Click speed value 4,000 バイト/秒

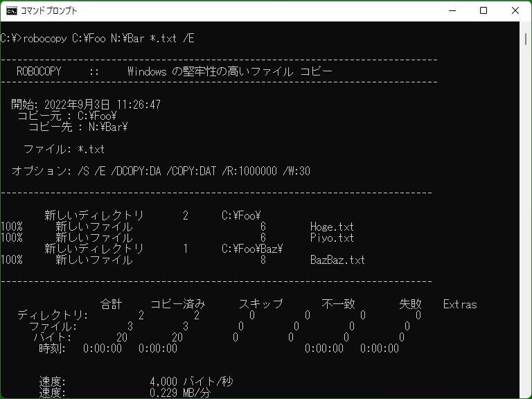tap(191, 382)
